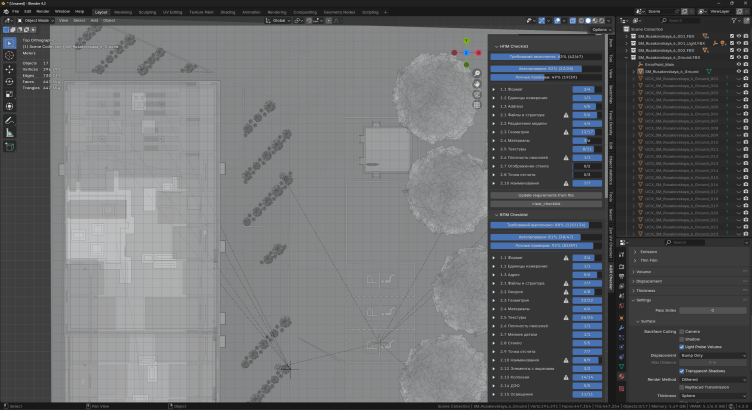Click the navigation gizmo's green Y axis
The height and width of the screenshot is (410, 752).
point(464,42)
